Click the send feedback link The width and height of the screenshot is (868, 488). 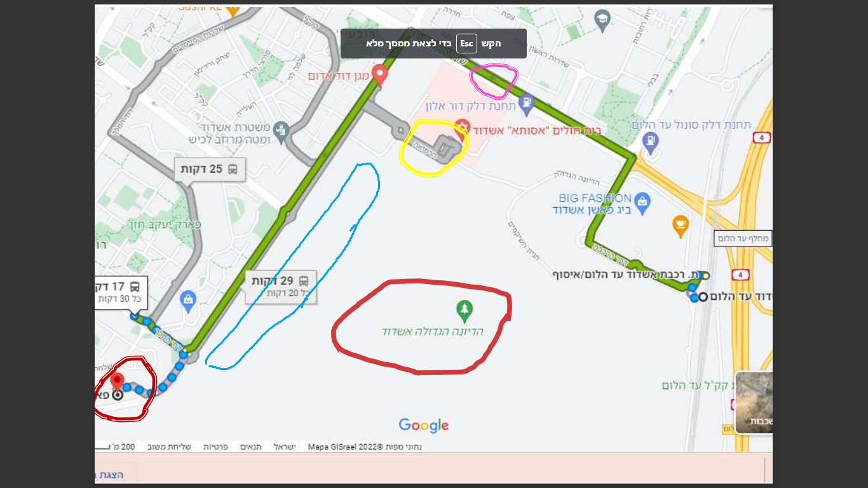170,447
